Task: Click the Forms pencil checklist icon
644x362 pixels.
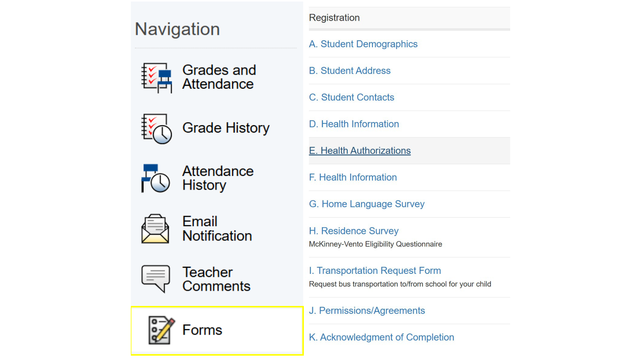Action: (x=161, y=330)
